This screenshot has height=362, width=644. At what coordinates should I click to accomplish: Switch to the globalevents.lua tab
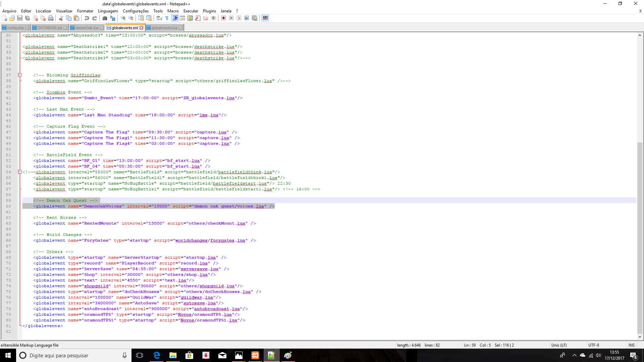tap(164, 28)
